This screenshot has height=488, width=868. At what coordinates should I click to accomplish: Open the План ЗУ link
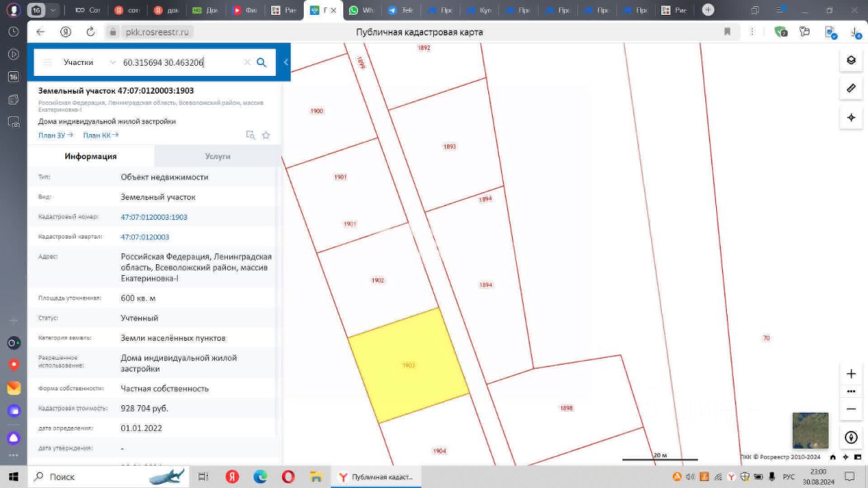click(56, 136)
